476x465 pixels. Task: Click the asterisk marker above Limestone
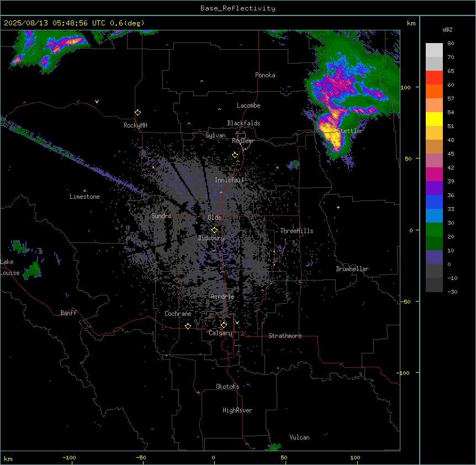click(x=84, y=191)
